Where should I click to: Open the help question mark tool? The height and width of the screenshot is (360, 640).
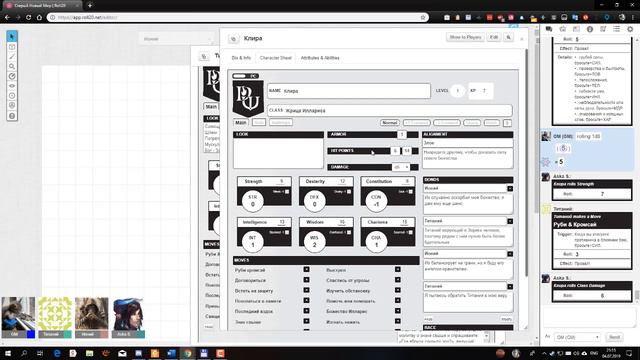12,116
